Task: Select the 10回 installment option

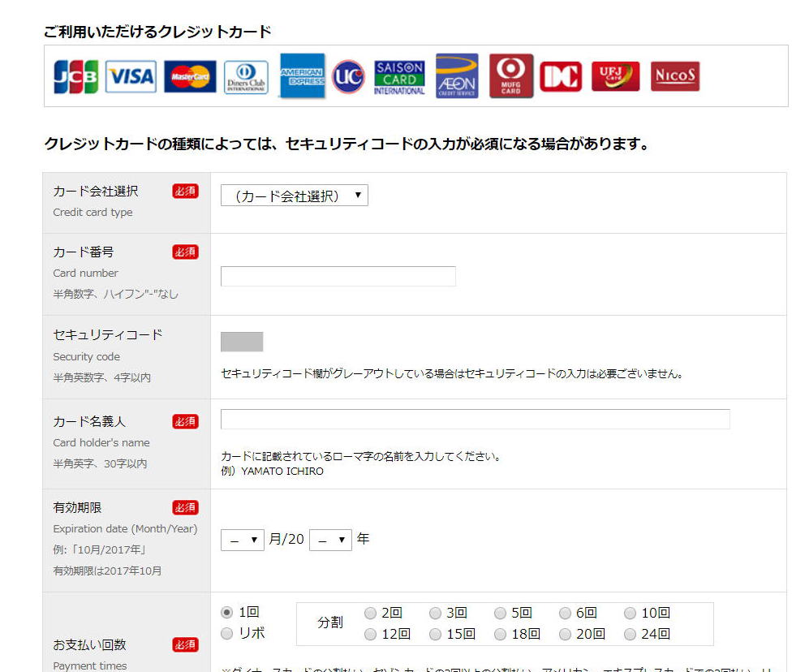Action: coord(630,613)
